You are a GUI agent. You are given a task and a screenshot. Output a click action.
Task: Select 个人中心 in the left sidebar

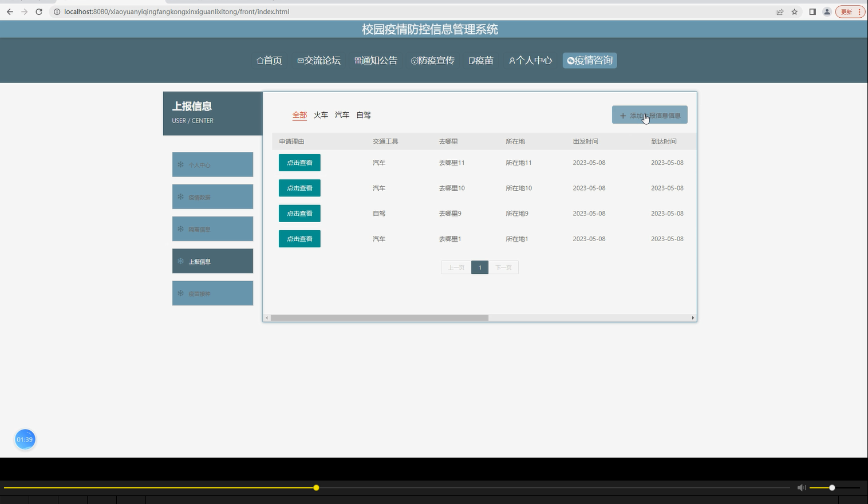pos(212,164)
